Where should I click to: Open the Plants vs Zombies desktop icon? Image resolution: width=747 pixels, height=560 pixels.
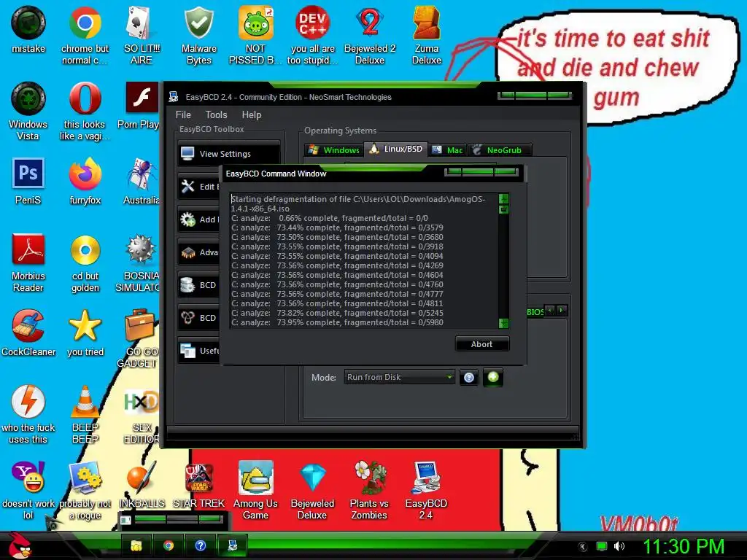pyautogui.click(x=369, y=490)
